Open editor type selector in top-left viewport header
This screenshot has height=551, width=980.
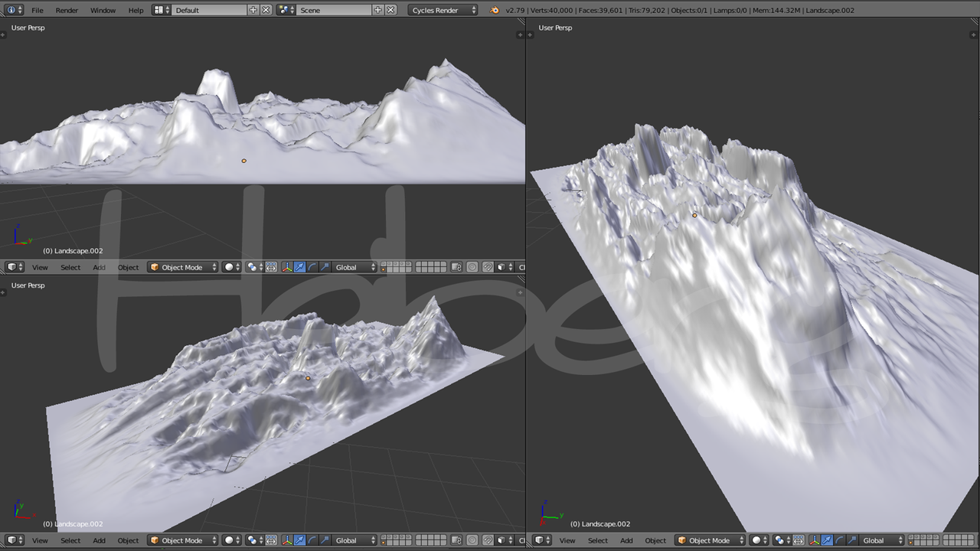coord(15,267)
